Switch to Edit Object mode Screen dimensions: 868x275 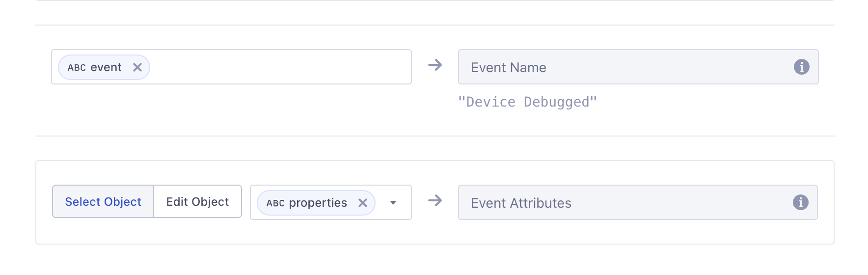pyautogui.click(x=197, y=202)
